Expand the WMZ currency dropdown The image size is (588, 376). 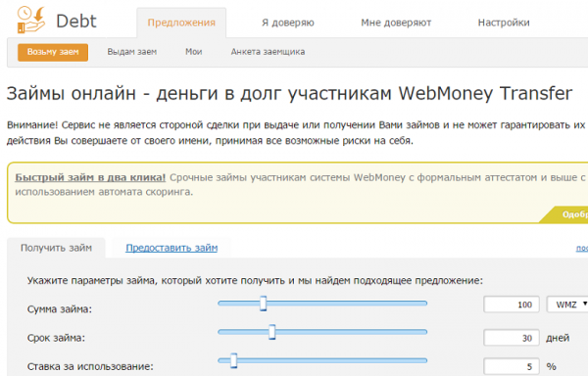[567, 305]
